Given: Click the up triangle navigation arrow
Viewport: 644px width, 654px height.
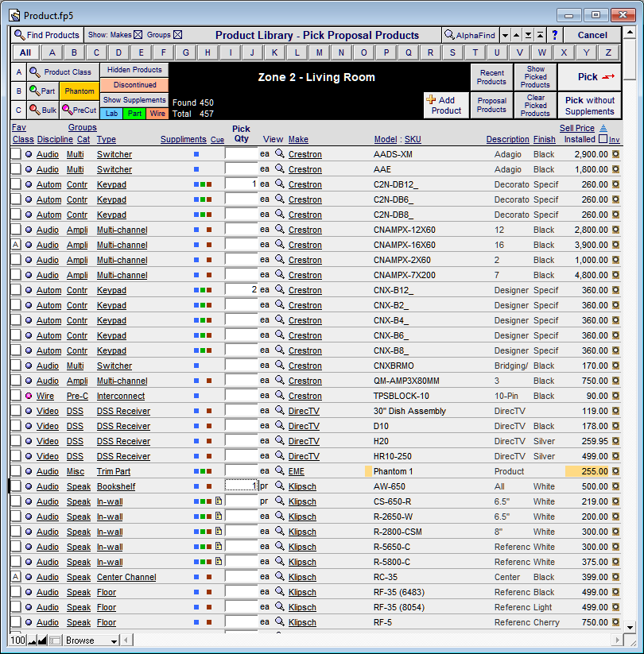Looking at the screenshot, I should pos(516,36).
